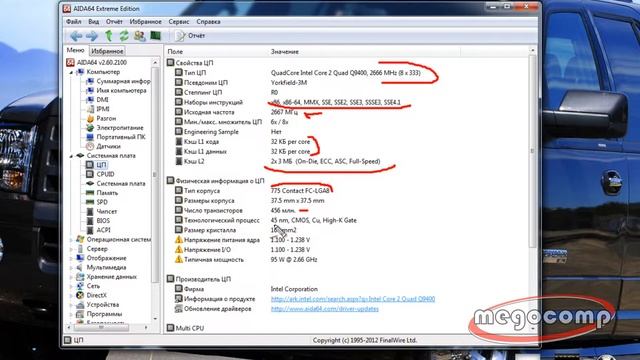The image size is (640, 360).
Task: Open the Вид menu
Action: click(x=93, y=22)
